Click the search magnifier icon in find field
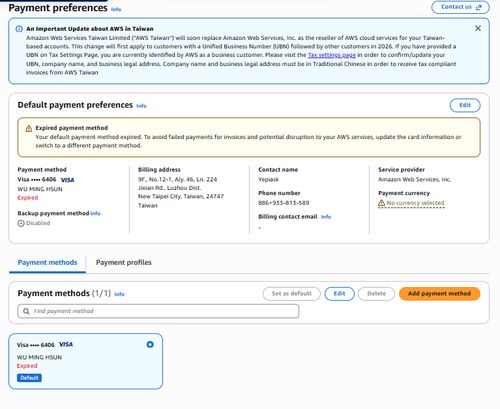The width and height of the screenshot is (500, 409). (26, 311)
